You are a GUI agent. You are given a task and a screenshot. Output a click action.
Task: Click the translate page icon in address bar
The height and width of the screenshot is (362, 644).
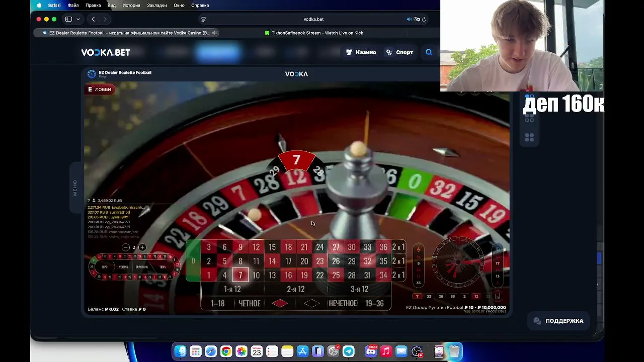click(417, 19)
